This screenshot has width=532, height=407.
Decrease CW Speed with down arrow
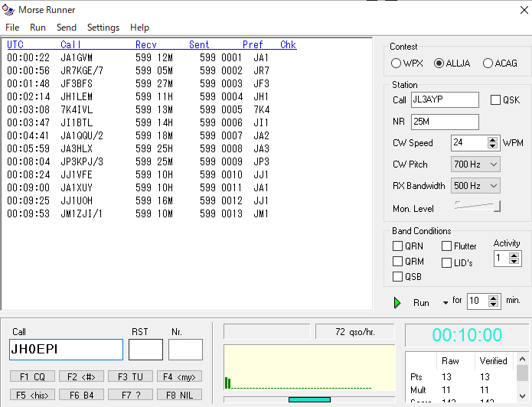click(492, 146)
